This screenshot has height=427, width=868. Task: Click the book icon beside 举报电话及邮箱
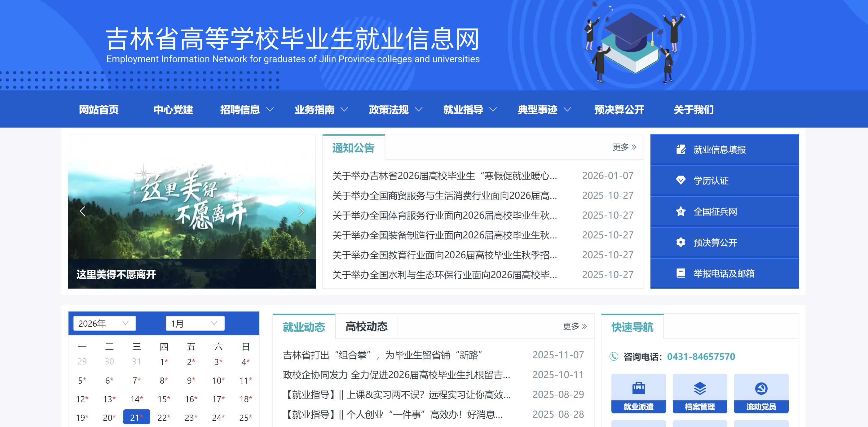click(x=681, y=273)
